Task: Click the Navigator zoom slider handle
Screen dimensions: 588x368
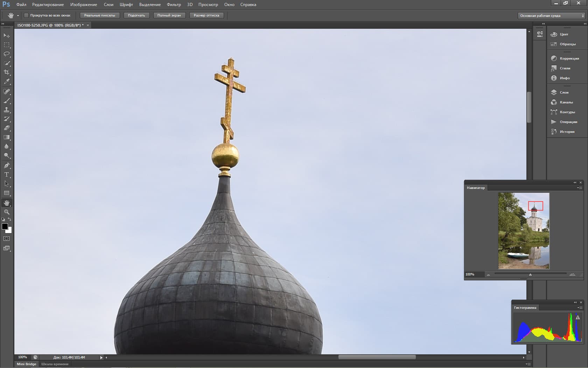Action: coord(530,275)
